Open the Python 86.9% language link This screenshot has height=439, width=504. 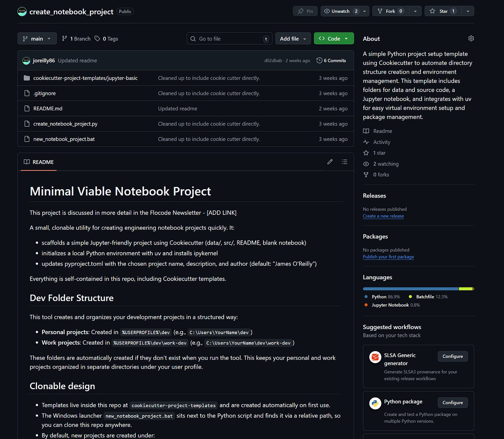(x=382, y=297)
